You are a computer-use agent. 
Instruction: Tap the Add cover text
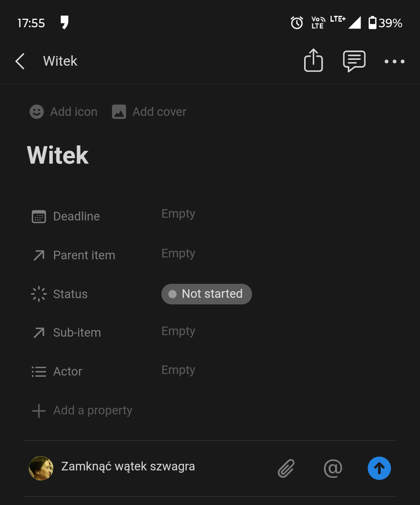[x=159, y=112]
